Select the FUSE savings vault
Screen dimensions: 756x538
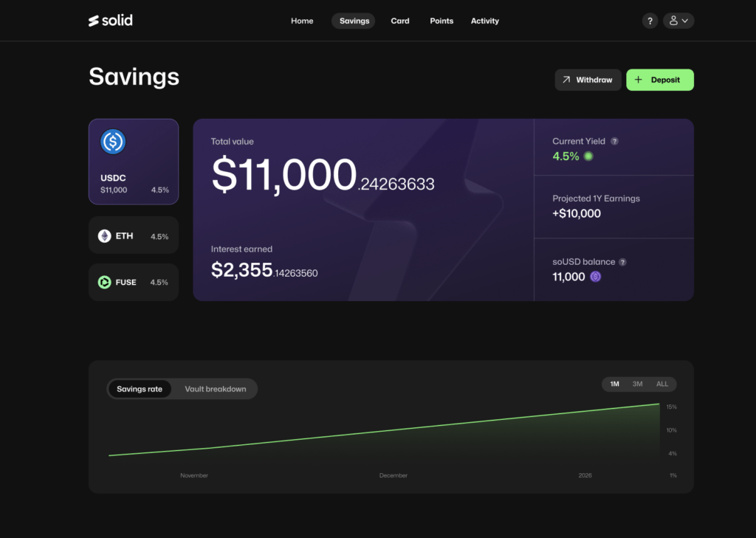click(x=134, y=282)
